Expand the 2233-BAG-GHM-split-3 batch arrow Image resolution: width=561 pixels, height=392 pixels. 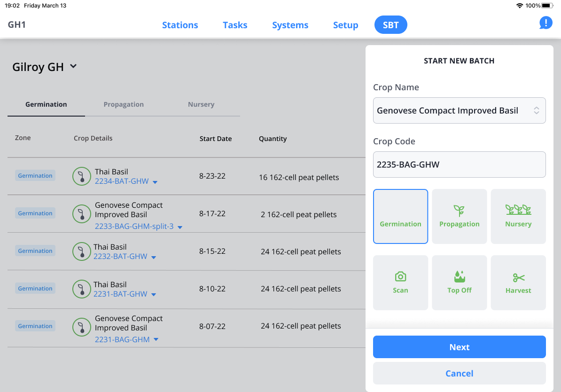coord(180,227)
